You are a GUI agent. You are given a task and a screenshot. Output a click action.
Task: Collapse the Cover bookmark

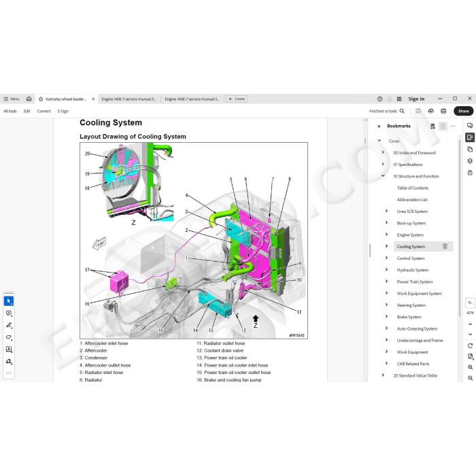pos(379,141)
